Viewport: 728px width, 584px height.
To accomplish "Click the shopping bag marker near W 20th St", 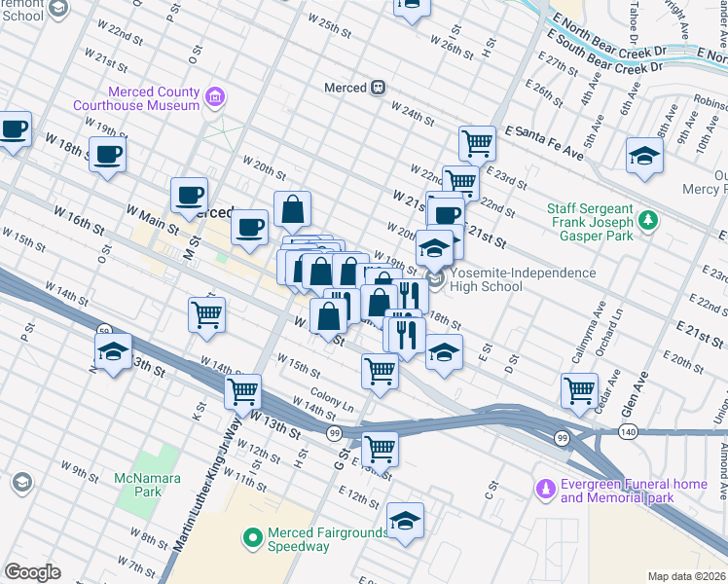I will tap(292, 212).
